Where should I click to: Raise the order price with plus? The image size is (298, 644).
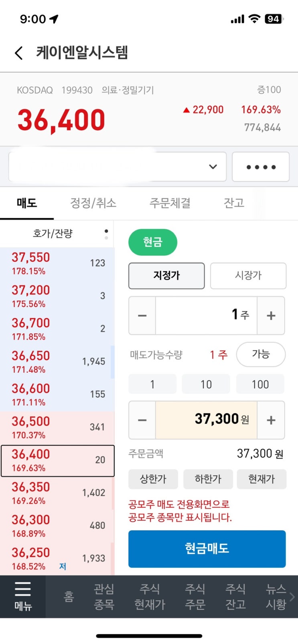click(271, 420)
